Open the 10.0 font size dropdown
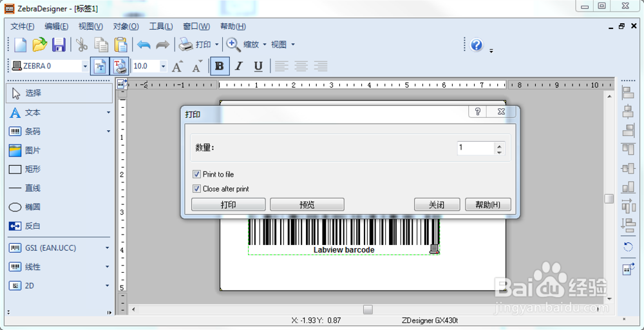 (x=164, y=66)
